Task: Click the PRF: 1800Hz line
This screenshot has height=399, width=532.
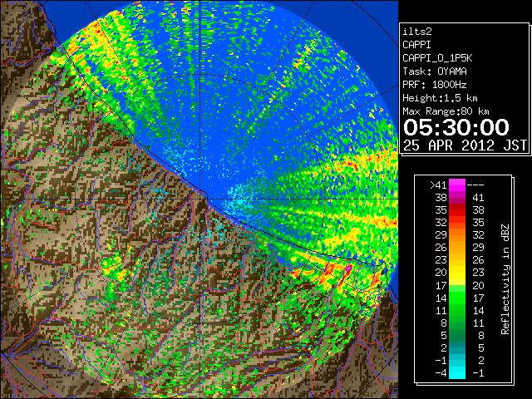Action: 435,85
